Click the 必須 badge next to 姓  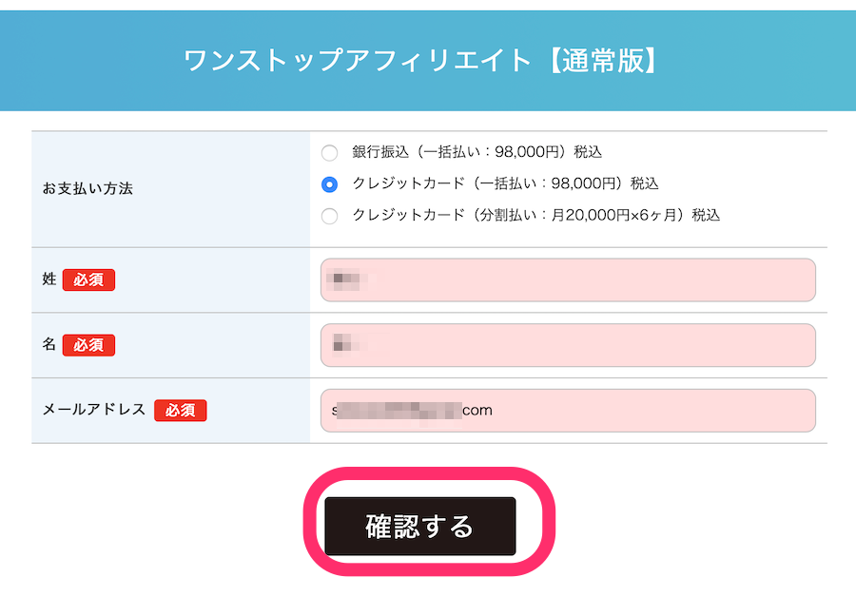click(88, 279)
